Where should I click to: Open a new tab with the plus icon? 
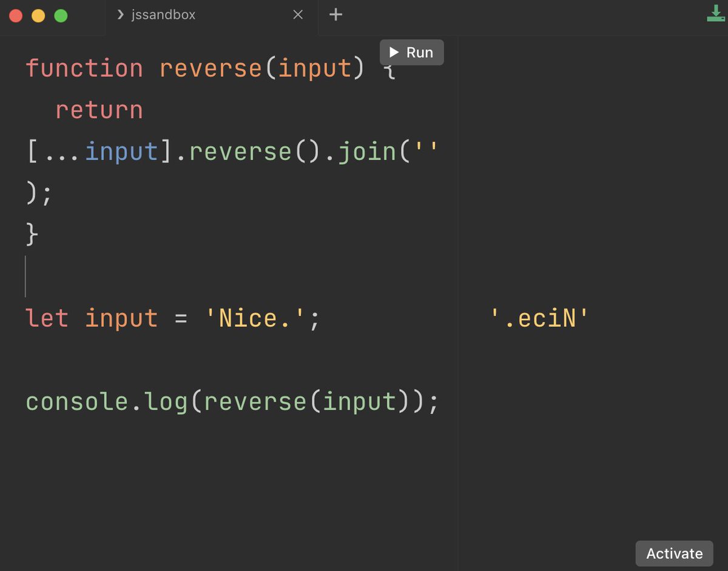pyautogui.click(x=335, y=15)
